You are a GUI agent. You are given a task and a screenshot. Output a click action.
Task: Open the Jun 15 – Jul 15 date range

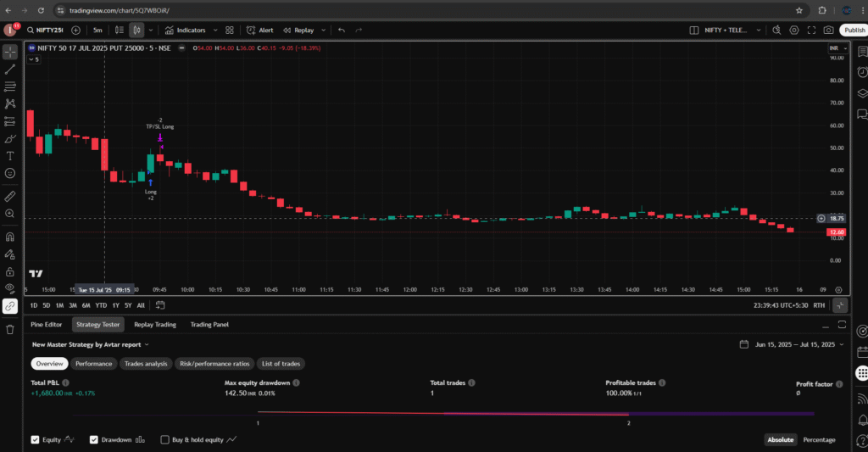[x=792, y=344]
